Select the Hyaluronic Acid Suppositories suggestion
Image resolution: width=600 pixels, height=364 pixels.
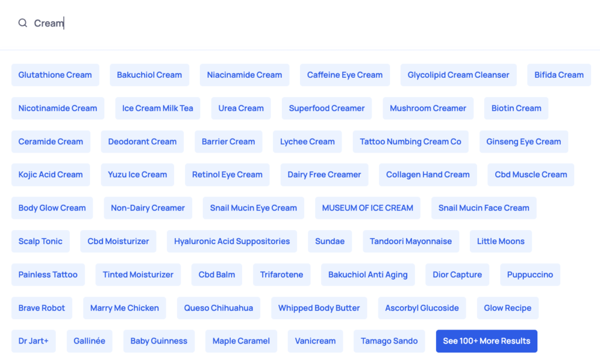tap(231, 241)
